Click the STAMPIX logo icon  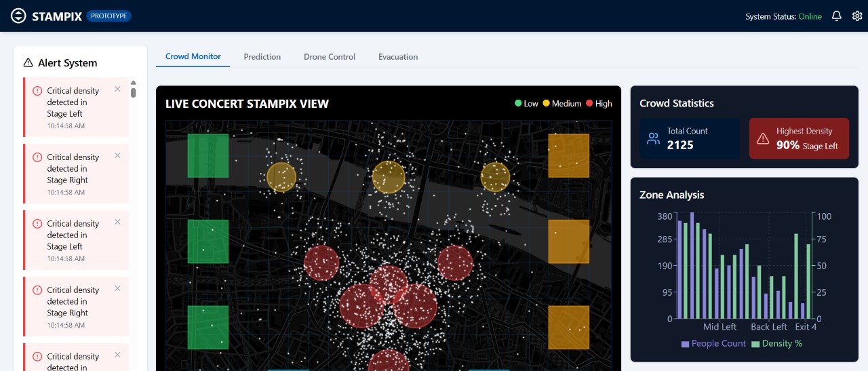tap(18, 16)
